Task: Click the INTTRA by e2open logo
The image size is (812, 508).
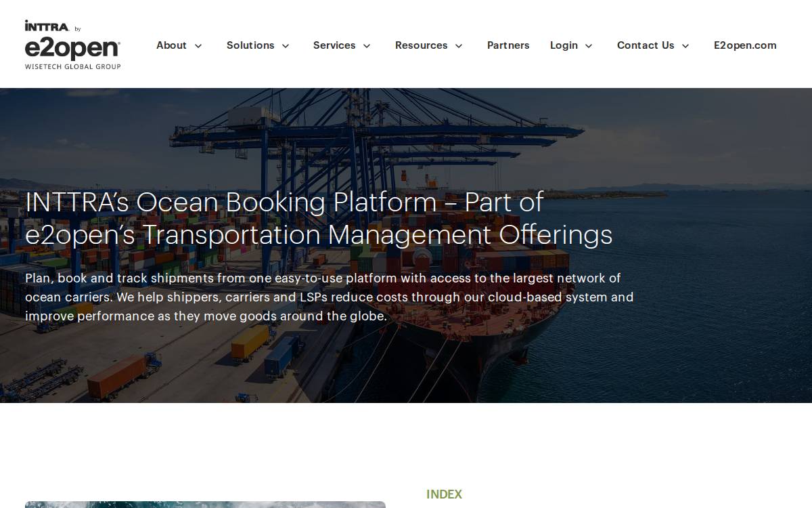Action: click(x=73, y=45)
